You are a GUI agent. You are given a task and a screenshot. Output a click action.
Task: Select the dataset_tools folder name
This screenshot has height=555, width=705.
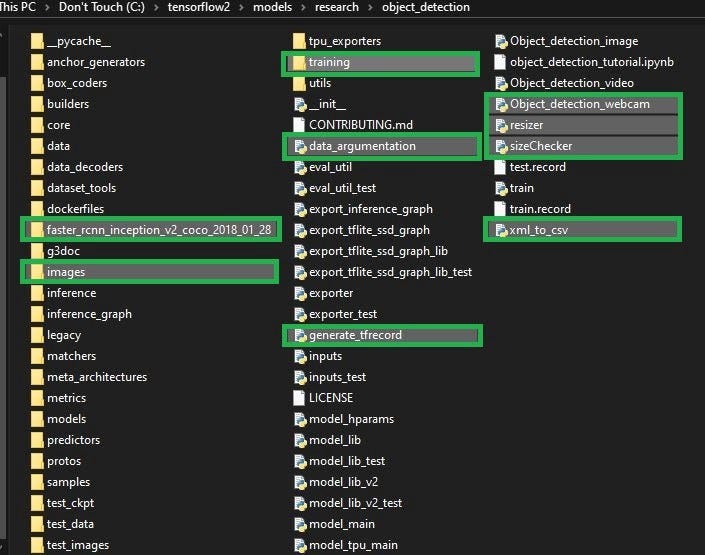(x=81, y=188)
